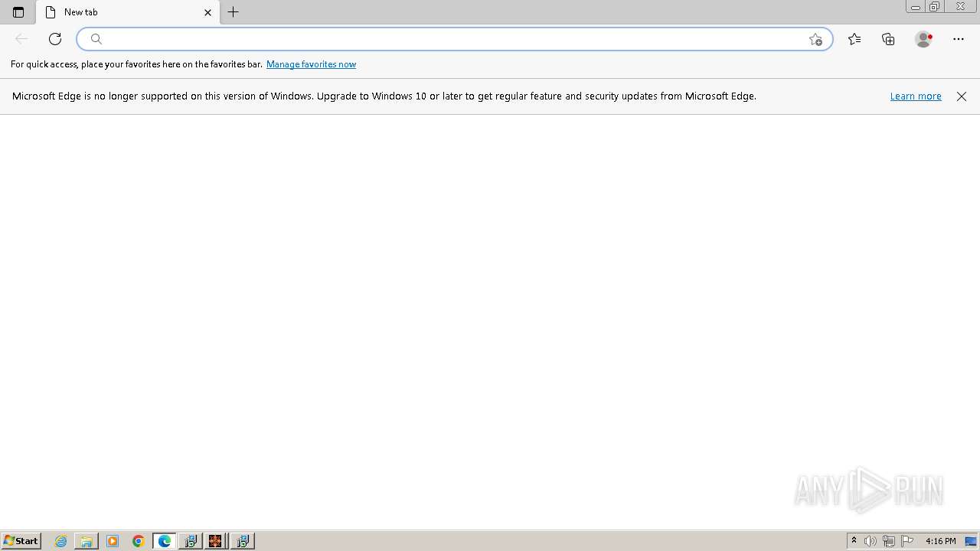Minimize the Edge window
The image size is (980, 551).
[x=916, y=7]
